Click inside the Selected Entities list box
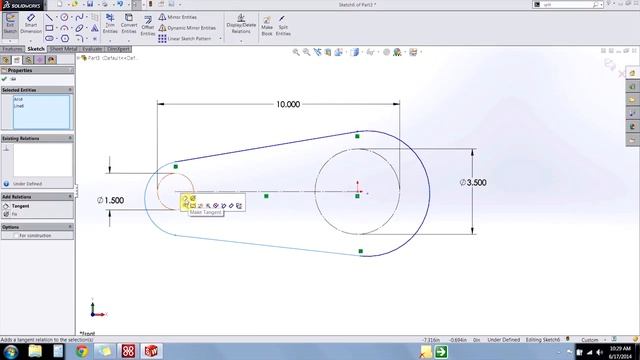 [41, 112]
